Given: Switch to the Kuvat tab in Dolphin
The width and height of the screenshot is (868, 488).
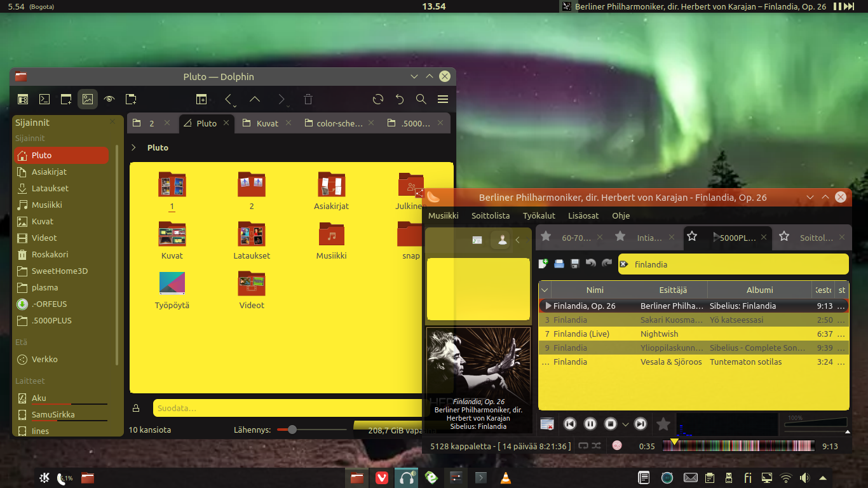Looking at the screenshot, I should pyautogui.click(x=267, y=123).
